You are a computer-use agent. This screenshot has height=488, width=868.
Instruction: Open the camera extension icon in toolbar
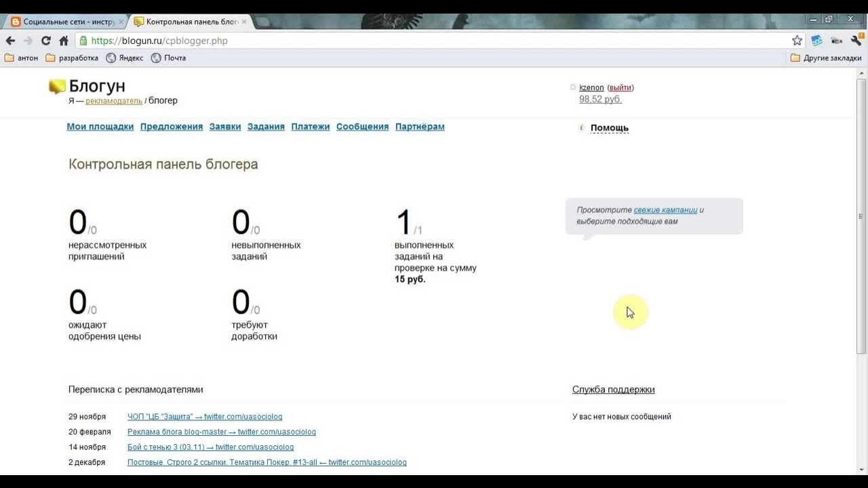click(x=836, y=41)
